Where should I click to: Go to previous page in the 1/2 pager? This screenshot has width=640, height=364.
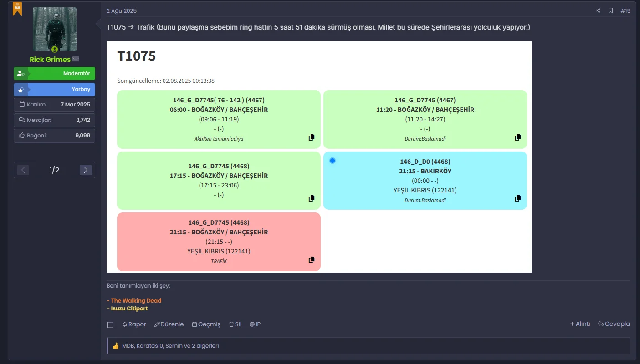tap(23, 170)
